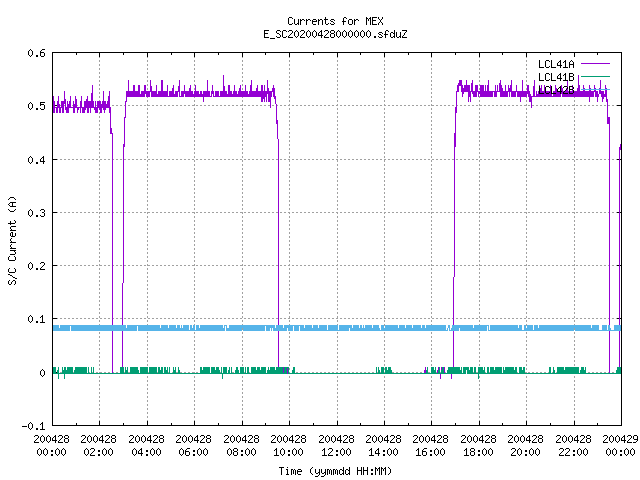The width and height of the screenshot is (640, 480).
Task: Click the 200428 06:00 x-axis tick label
Action: pyautogui.click(x=194, y=446)
